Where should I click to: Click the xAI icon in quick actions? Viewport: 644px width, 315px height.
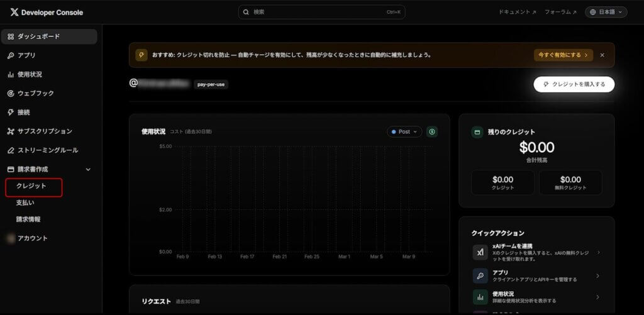480,252
